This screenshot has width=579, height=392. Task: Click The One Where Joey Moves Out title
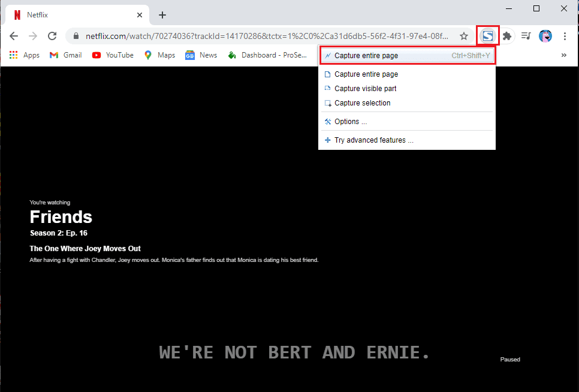coord(85,248)
